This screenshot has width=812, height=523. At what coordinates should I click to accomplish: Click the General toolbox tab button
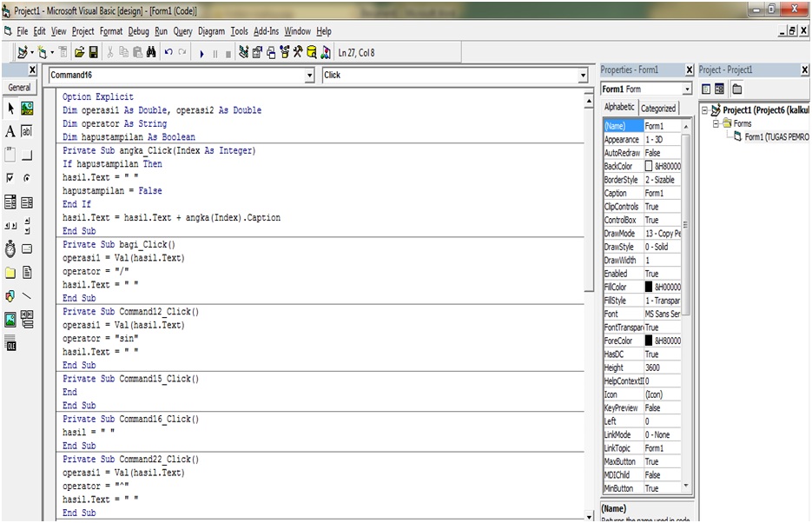pos(18,88)
